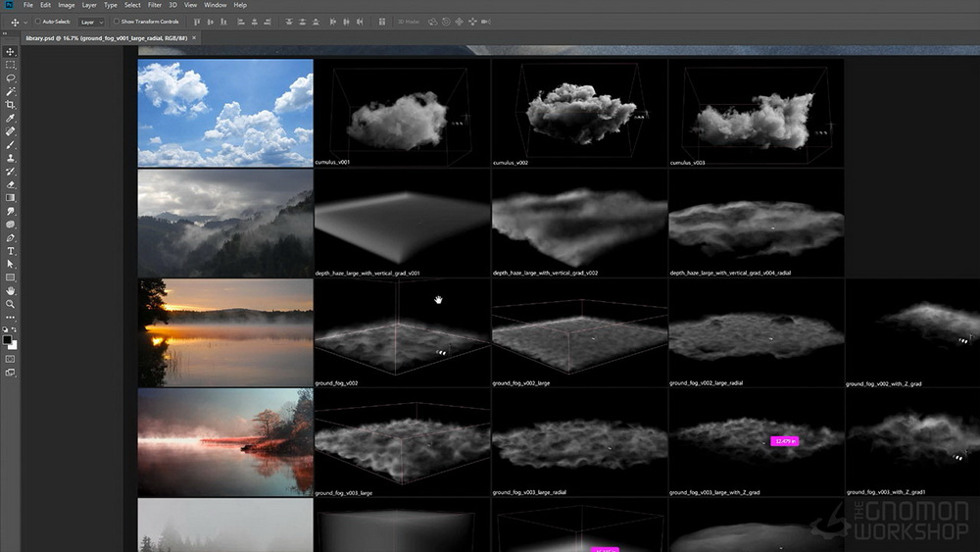Open the Layer menu
980x552 pixels.
point(89,5)
